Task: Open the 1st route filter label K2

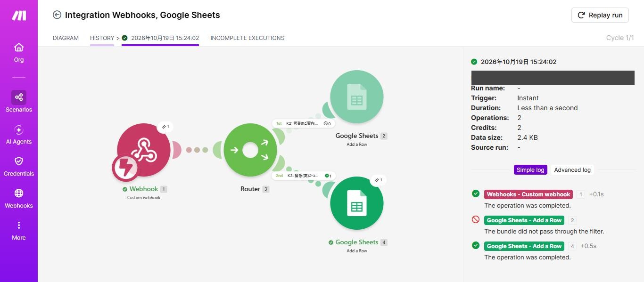Action: coord(304,123)
